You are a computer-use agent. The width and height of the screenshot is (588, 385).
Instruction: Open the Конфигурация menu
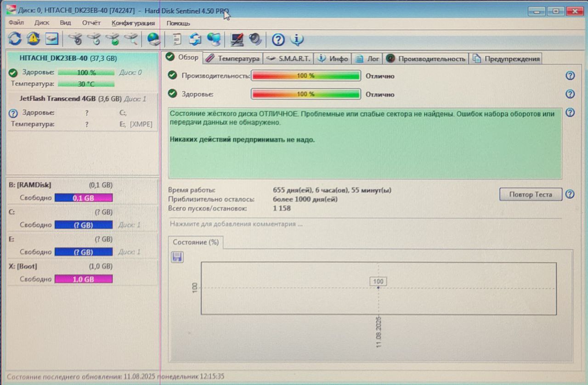coord(133,23)
